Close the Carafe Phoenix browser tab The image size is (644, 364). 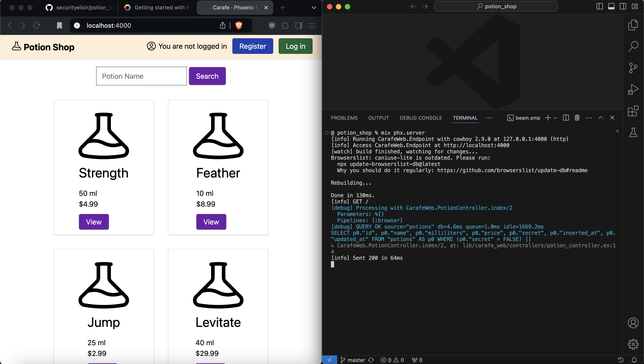click(x=266, y=8)
